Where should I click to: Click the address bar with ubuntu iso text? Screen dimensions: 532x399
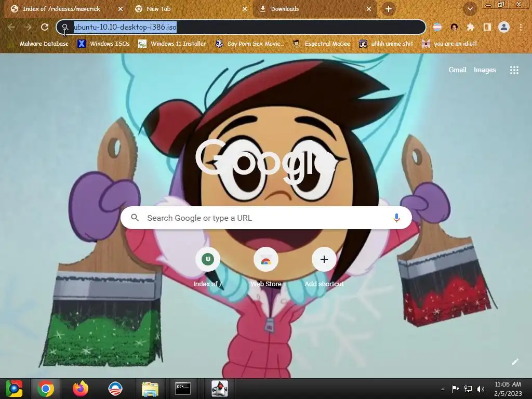[241, 27]
